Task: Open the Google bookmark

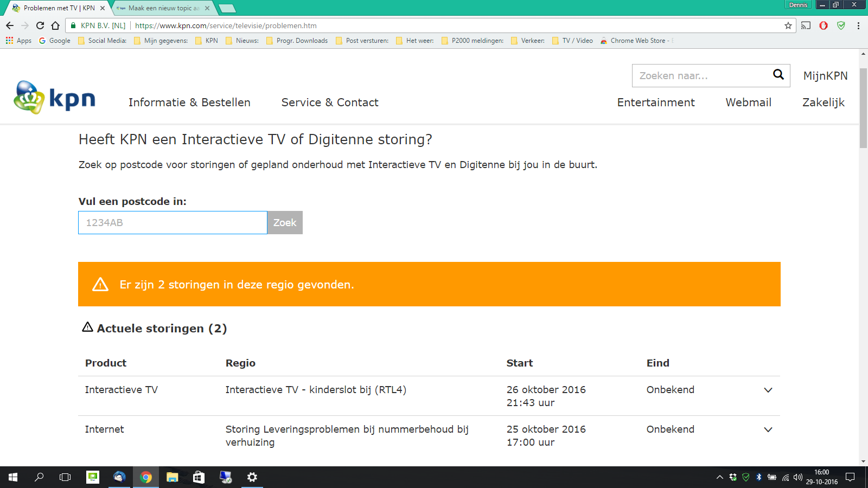Action: pos(55,41)
